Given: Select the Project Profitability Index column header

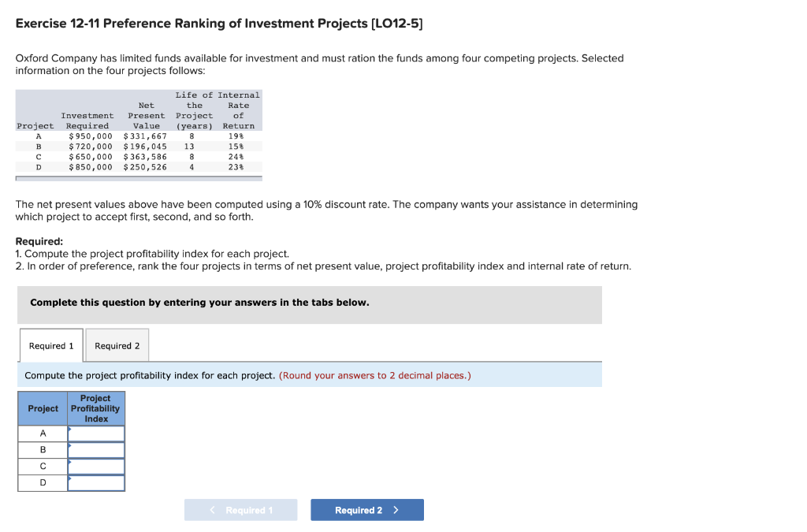Looking at the screenshot, I should (x=95, y=408).
